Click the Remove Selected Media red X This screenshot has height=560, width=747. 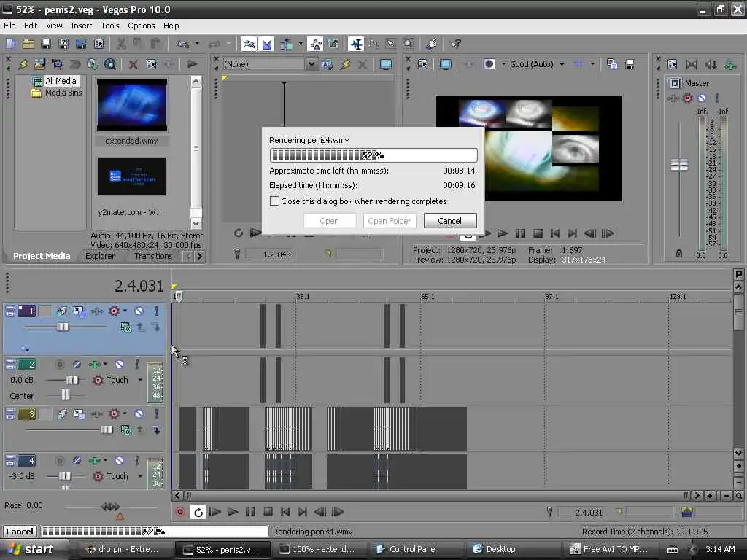(133, 64)
